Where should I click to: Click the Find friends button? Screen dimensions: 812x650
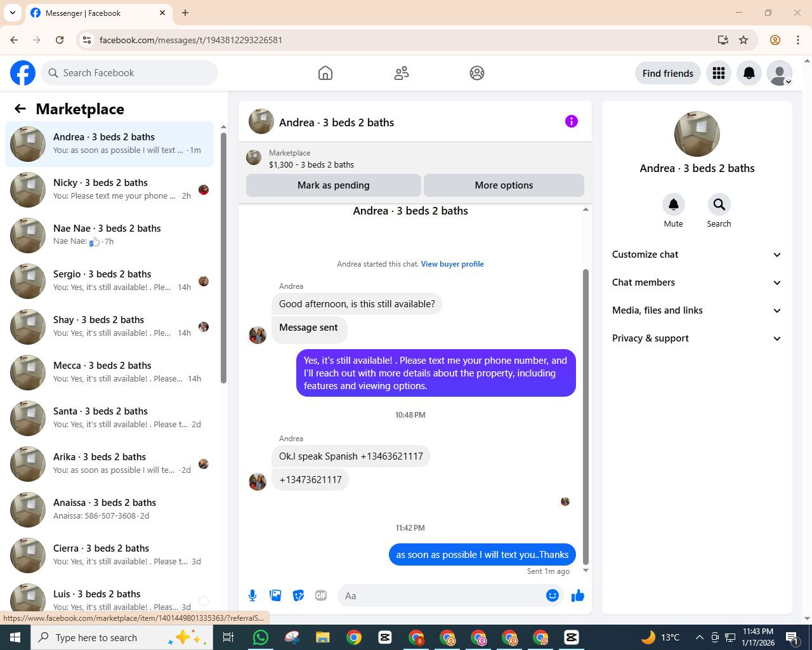tap(668, 73)
